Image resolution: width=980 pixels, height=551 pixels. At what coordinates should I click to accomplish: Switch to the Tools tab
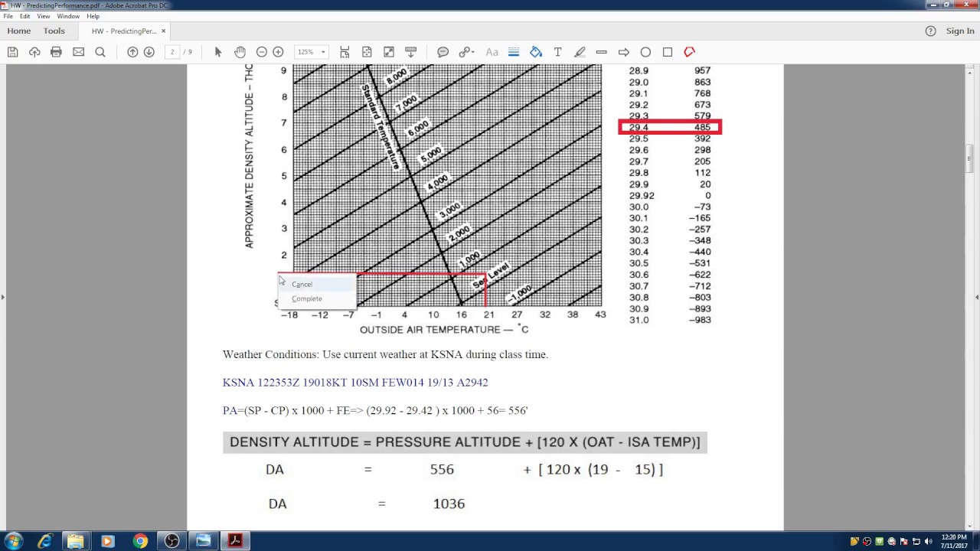tap(54, 31)
